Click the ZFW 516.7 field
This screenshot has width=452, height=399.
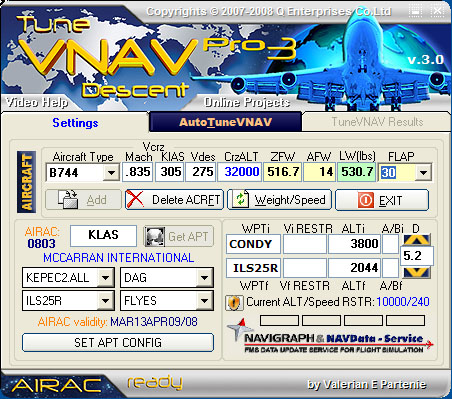283,172
